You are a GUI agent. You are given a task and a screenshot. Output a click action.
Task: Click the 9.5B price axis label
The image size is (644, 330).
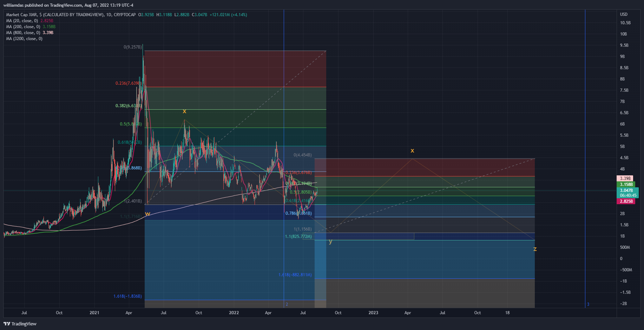click(624, 45)
